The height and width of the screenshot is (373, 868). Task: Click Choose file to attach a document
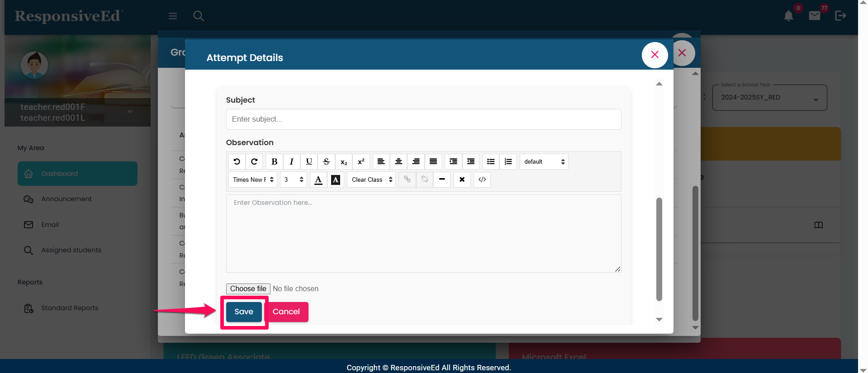point(248,289)
